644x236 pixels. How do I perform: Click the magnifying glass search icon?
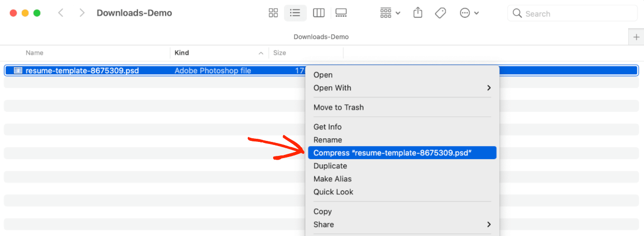[517, 14]
